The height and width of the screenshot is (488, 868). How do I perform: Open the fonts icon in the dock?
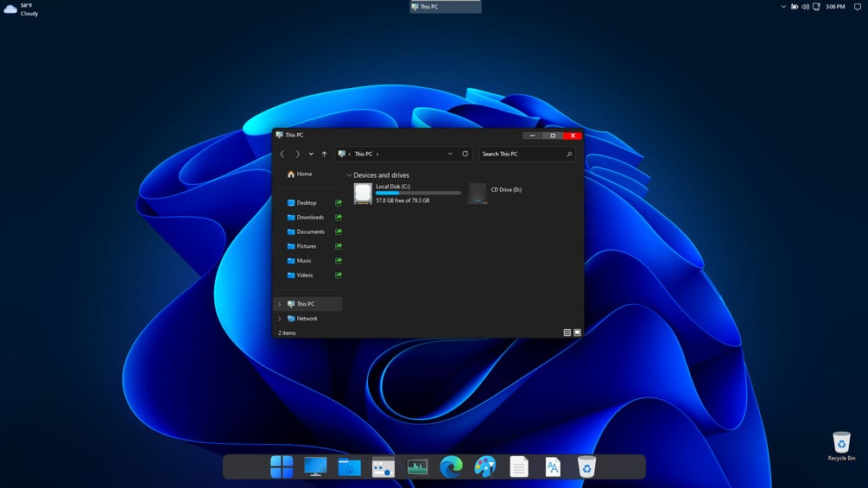pyautogui.click(x=553, y=467)
